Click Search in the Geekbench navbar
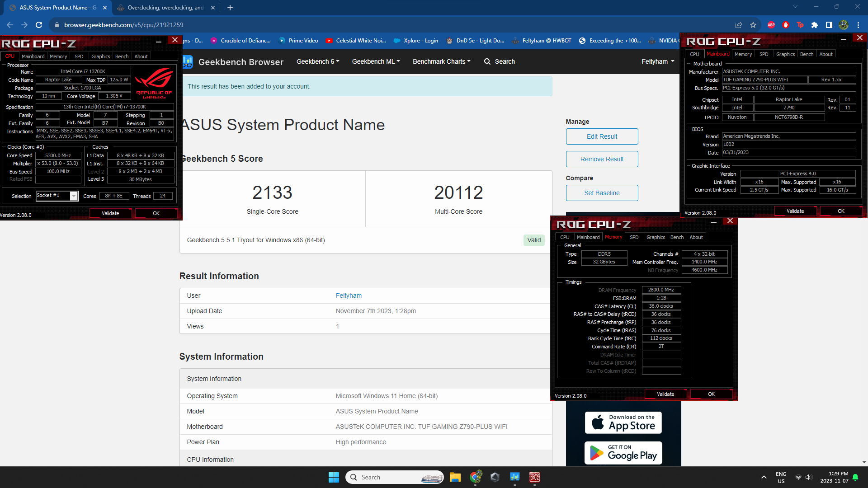 [500, 61]
